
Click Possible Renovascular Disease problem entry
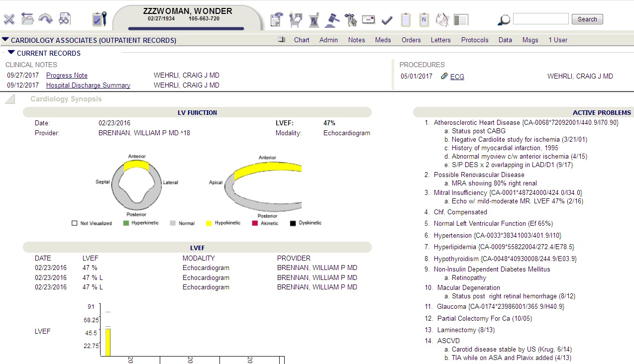479,175
